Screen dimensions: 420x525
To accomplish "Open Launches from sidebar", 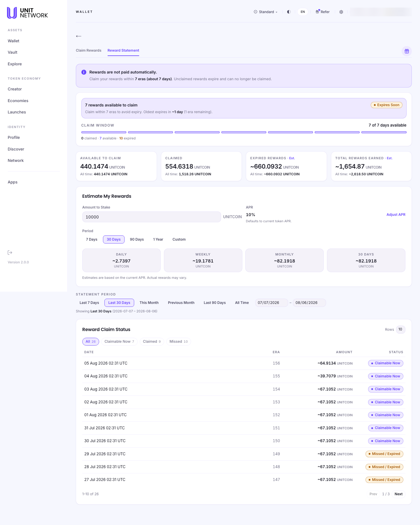I will (x=17, y=112).
